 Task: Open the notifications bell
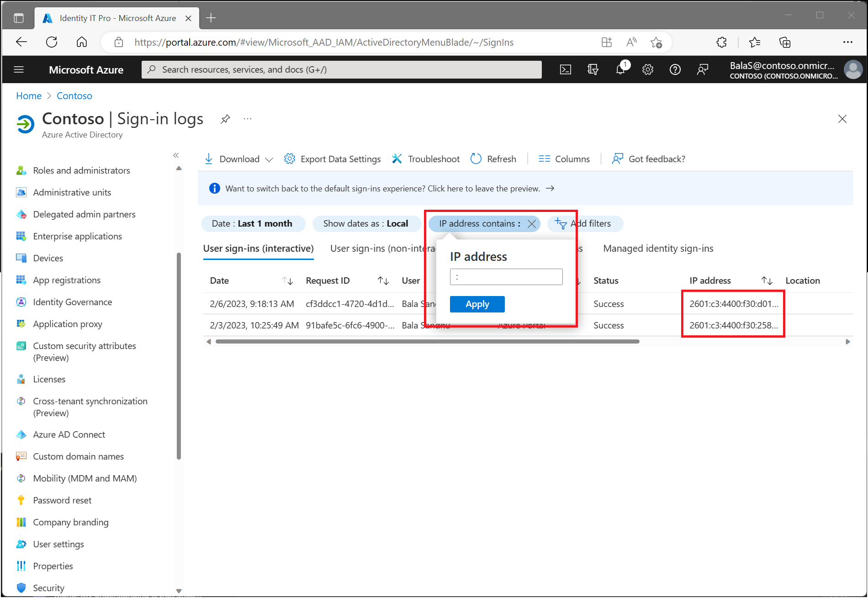click(620, 69)
